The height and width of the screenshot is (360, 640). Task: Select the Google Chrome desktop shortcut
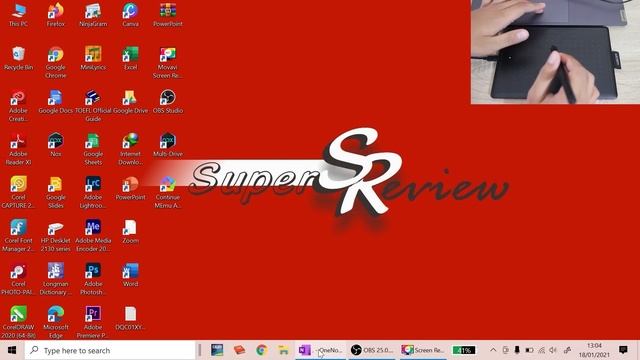(x=56, y=62)
